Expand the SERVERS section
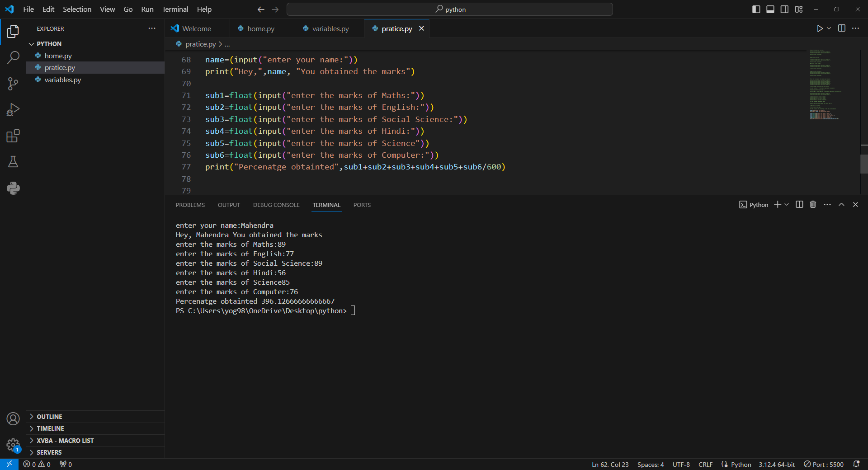This screenshot has width=868, height=470. click(95, 452)
